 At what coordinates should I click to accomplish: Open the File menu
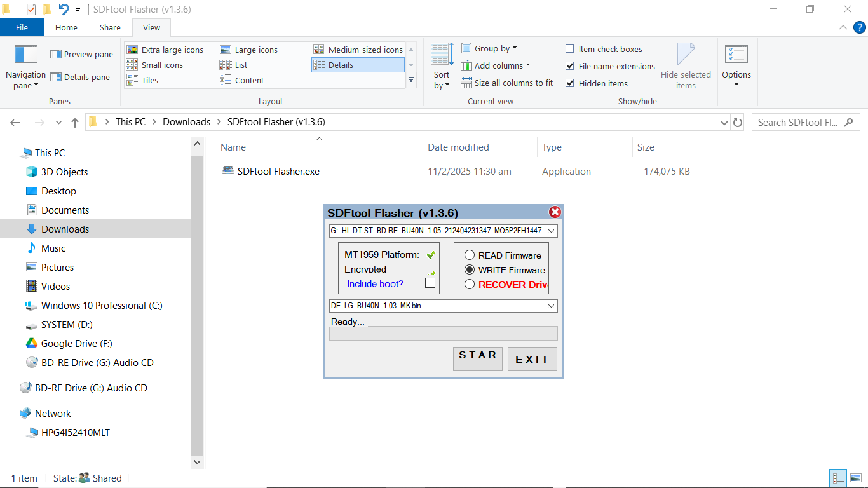(22, 27)
